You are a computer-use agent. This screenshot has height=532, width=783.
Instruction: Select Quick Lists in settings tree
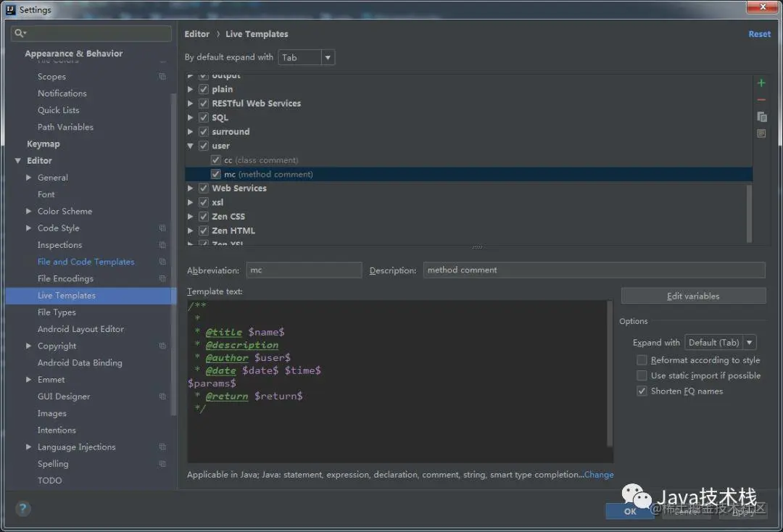58,110
